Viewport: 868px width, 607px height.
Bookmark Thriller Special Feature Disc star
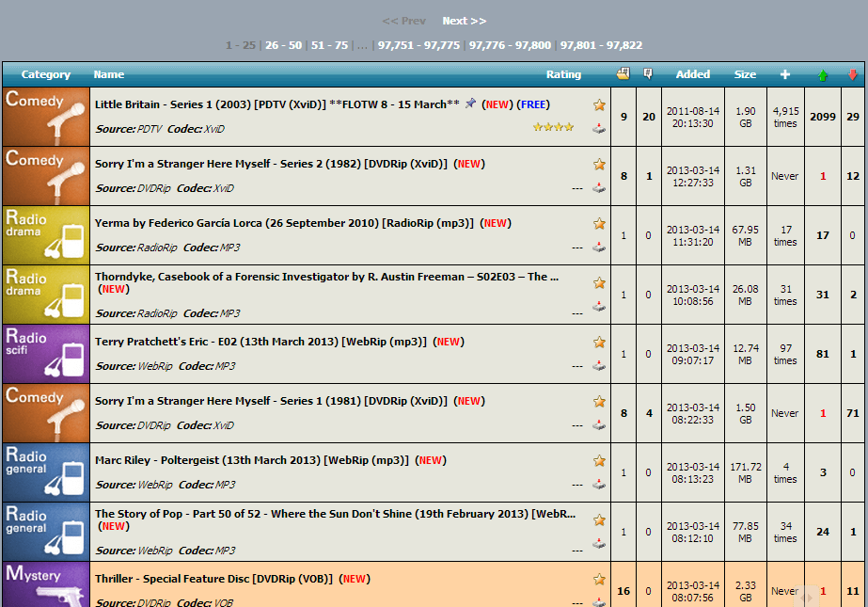599,579
